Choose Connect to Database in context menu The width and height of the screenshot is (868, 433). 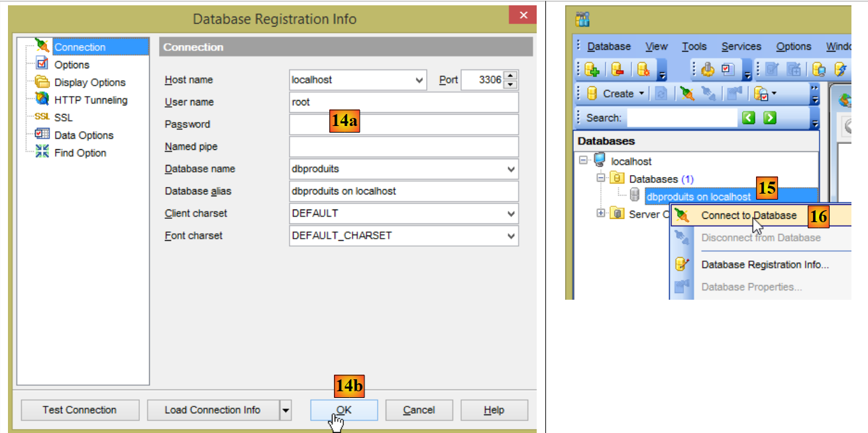[748, 216]
